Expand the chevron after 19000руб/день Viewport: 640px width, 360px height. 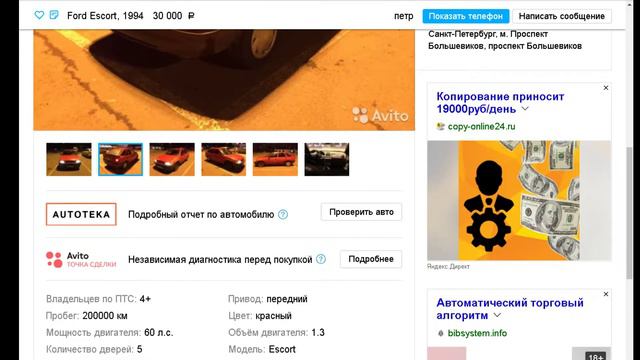(525, 109)
